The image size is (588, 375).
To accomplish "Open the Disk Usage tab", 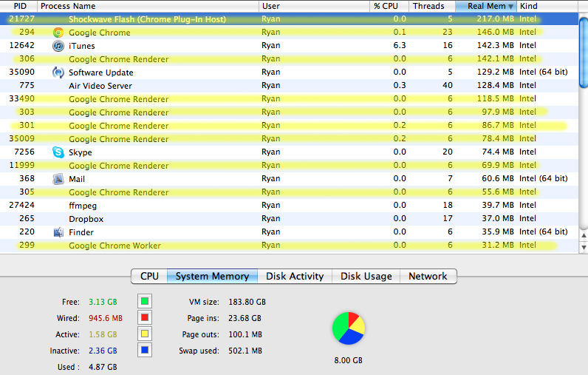I will pos(366,277).
